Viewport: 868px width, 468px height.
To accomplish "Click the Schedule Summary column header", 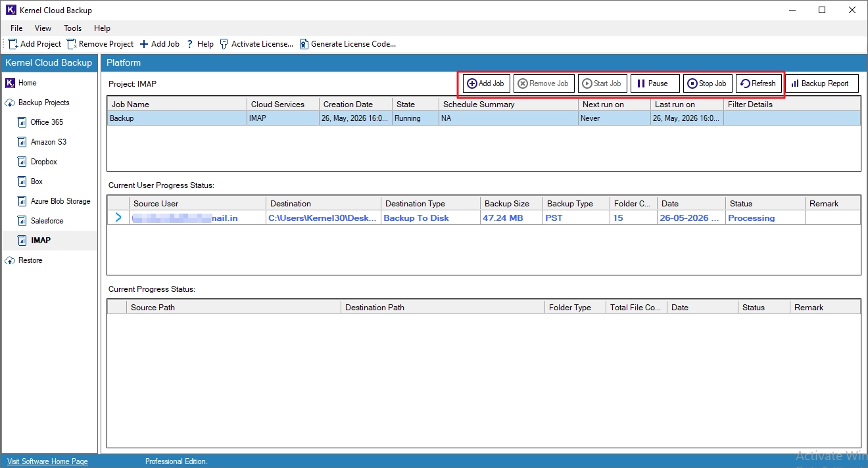I will 508,104.
